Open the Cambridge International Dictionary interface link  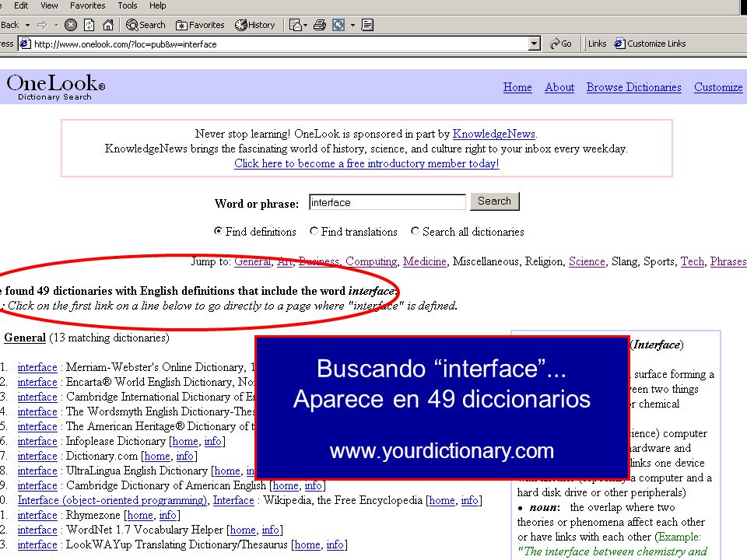[37, 397]
